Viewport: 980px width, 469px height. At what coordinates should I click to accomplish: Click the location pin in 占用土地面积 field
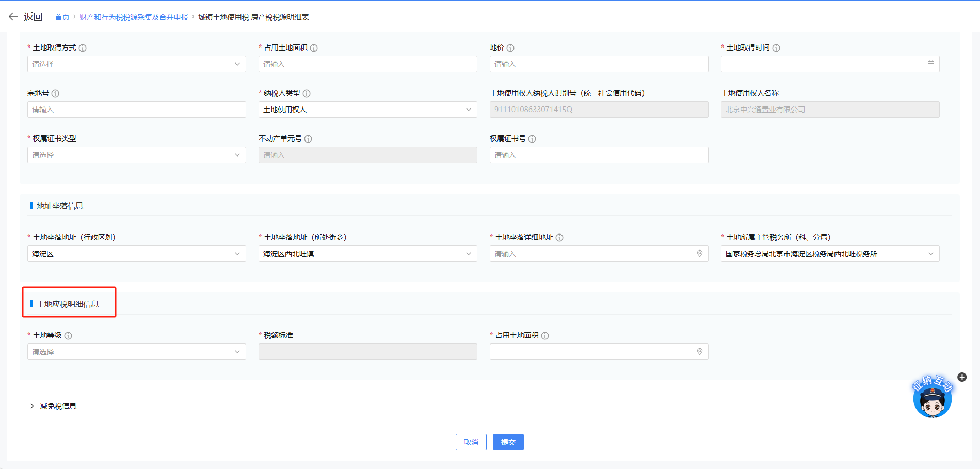pos(700,352)
